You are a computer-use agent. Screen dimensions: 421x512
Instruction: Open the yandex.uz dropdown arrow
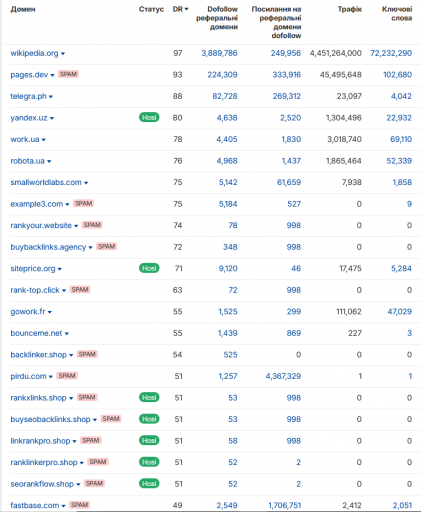52,118
